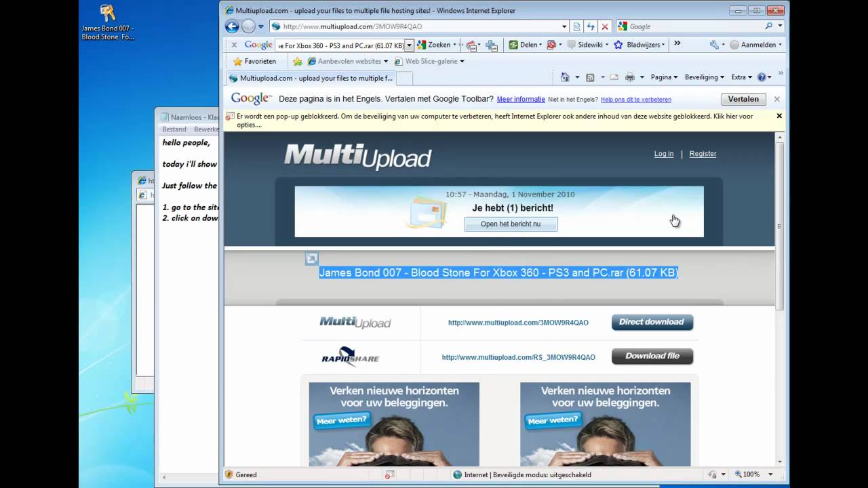Click the MultiUpload header logo
The image size is (868, 488).
click(x=357, y=157)
